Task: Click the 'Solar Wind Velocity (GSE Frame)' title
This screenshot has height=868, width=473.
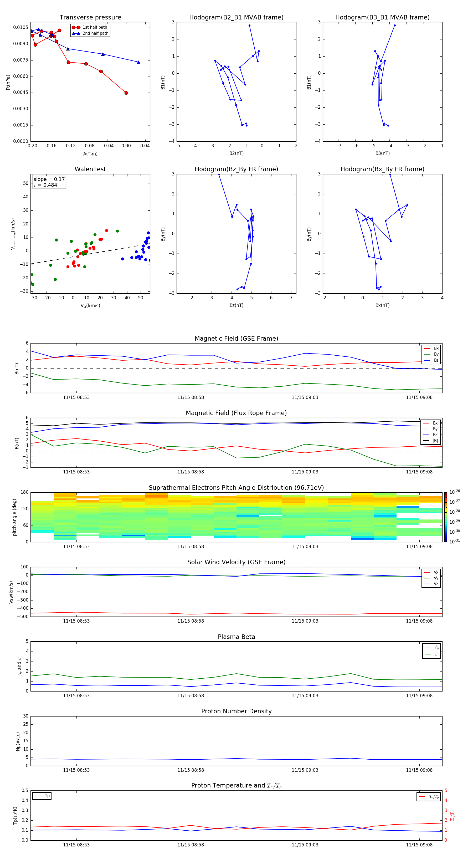Action: point(236,562)
